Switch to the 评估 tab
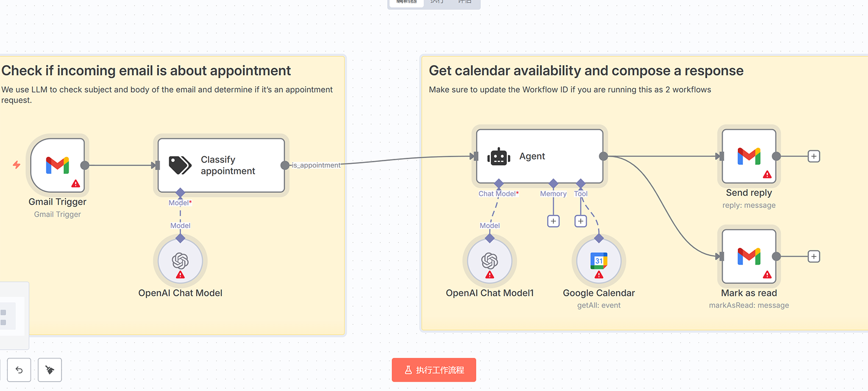868x391 pixels. [x=464, y=2]
